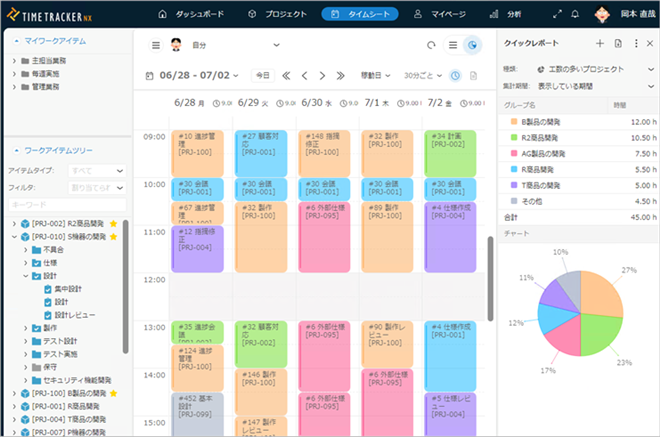Go to next week with single right arrow
The height and width of the screenshot is (437, 660).
pos(324,76)
